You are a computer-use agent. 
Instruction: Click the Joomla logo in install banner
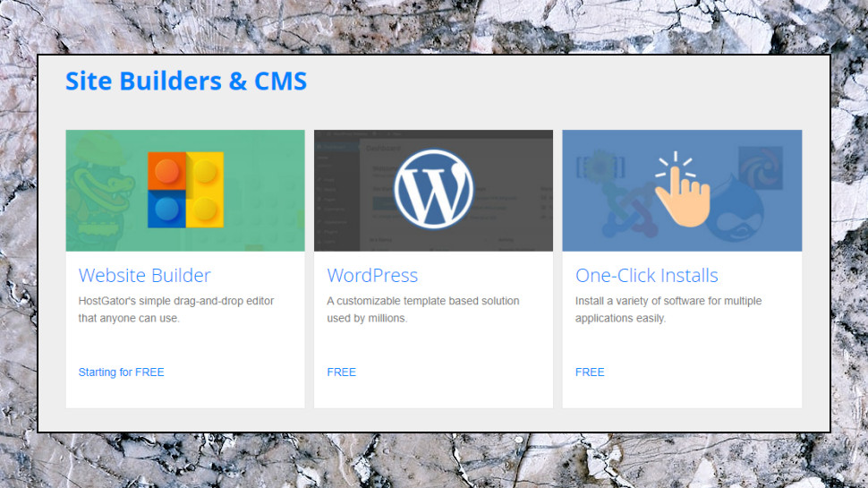point(628,210)
